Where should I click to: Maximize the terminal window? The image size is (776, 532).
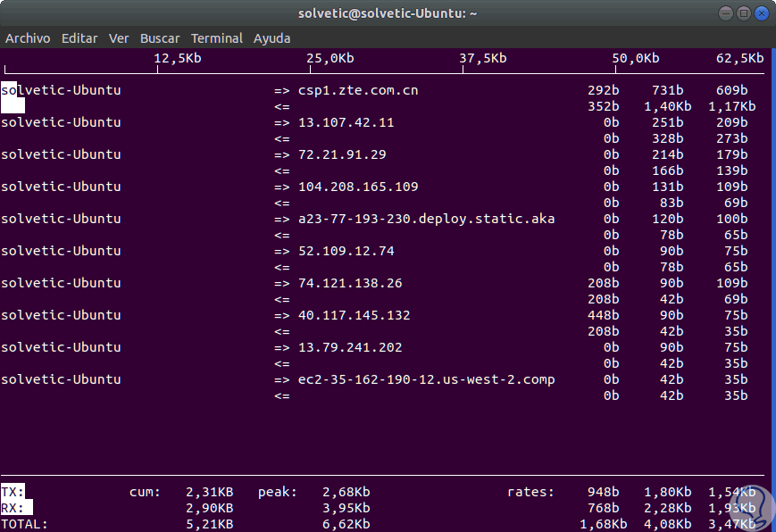743,13
